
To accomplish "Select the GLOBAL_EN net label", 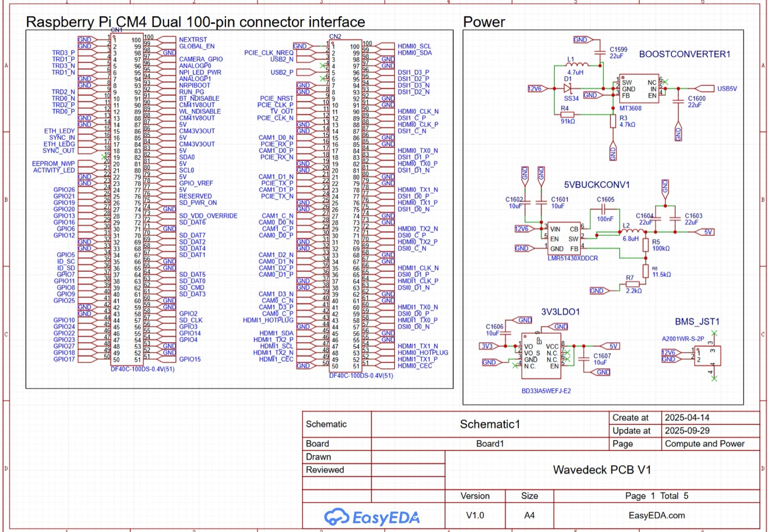I will click(x=197, y=46).
